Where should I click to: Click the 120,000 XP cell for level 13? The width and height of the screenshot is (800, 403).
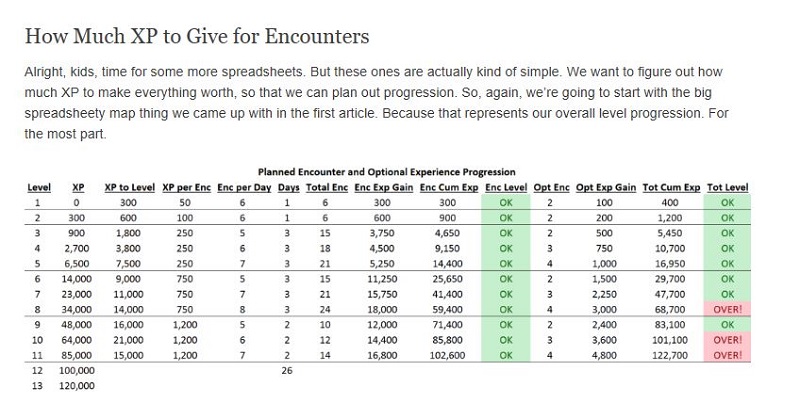coord(77,386)
